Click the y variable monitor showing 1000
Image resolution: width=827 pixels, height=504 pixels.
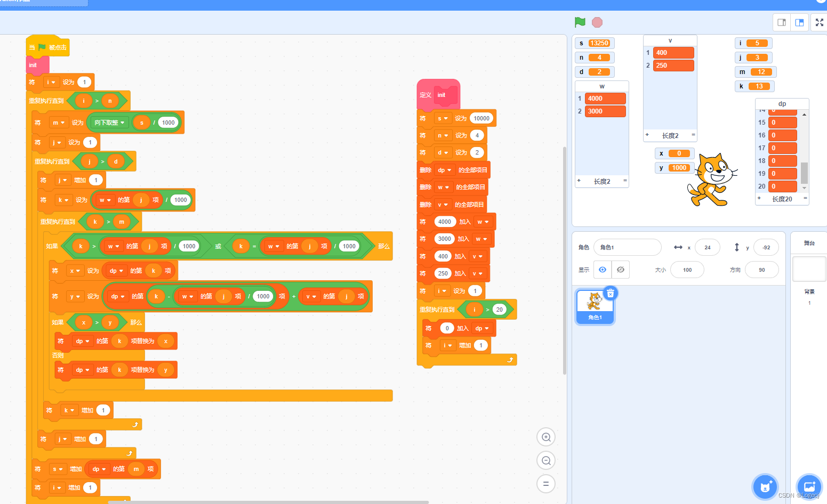[x=675, y=168]
